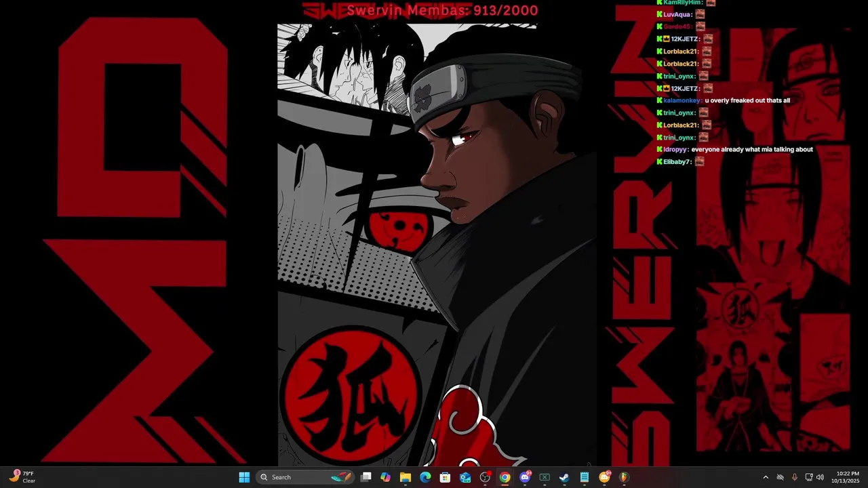Click username 'Gordo45' in chat
868x488 pixels.
[677, 26]
